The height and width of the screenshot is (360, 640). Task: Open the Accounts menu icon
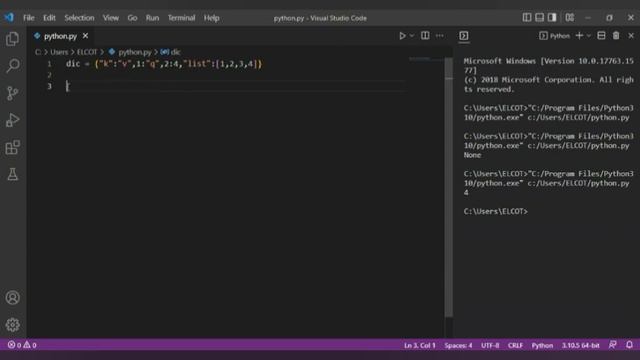point(13,298)
